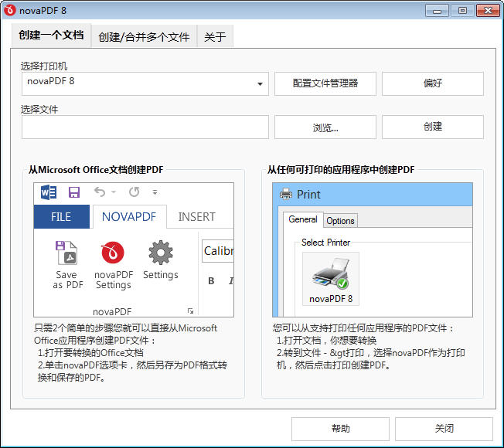Click the Word icon in illustration
Screen dimensions: 504x448
(x=48, y=192)
